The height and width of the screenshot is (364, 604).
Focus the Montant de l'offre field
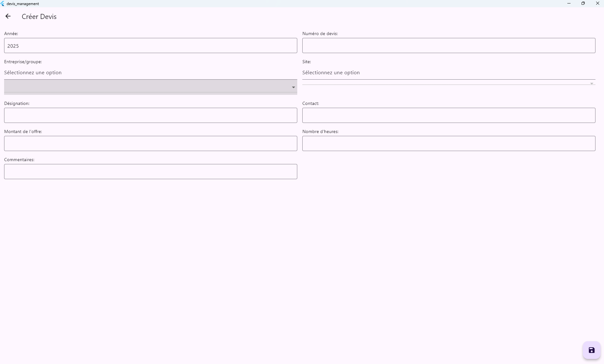[150, 143]
